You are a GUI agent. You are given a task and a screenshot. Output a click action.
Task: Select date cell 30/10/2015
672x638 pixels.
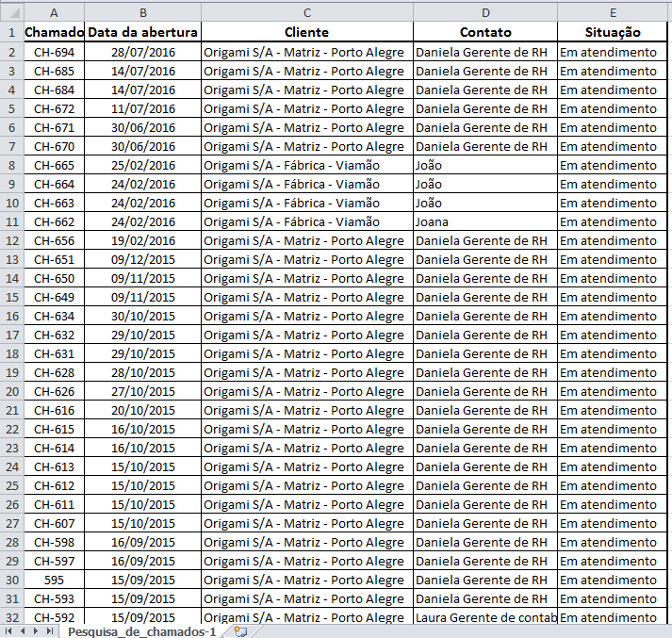coord(142,317)
